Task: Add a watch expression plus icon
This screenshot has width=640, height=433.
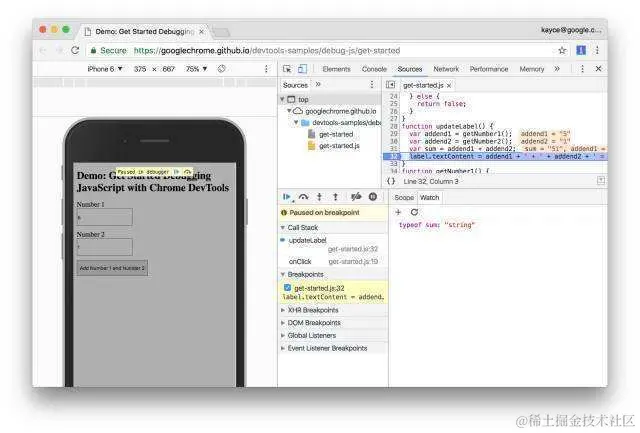Action: pos(398,212)
